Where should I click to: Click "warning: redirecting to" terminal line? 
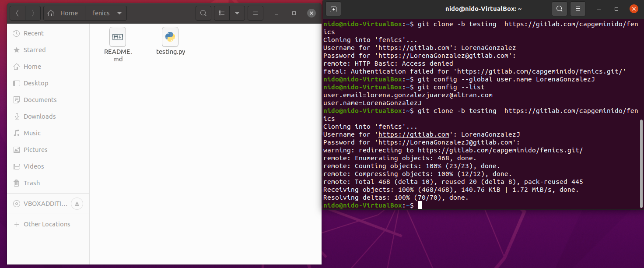(453, 150)
